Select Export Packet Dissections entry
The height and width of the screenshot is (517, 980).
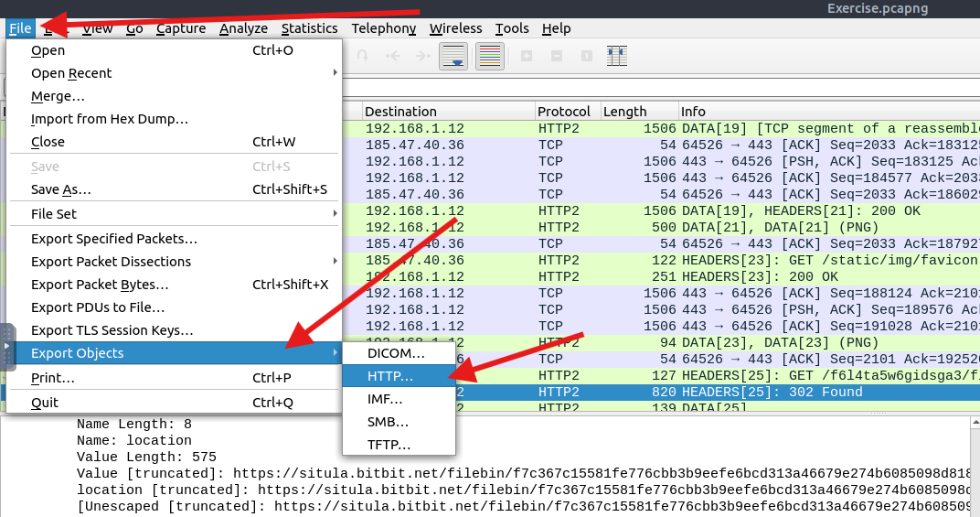pyautogui.click(x=175, y=261)
